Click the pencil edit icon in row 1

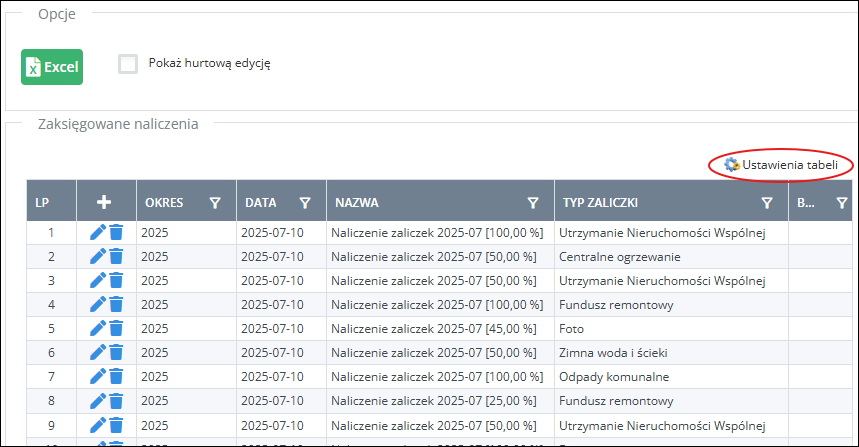click(x=97, y=233)
